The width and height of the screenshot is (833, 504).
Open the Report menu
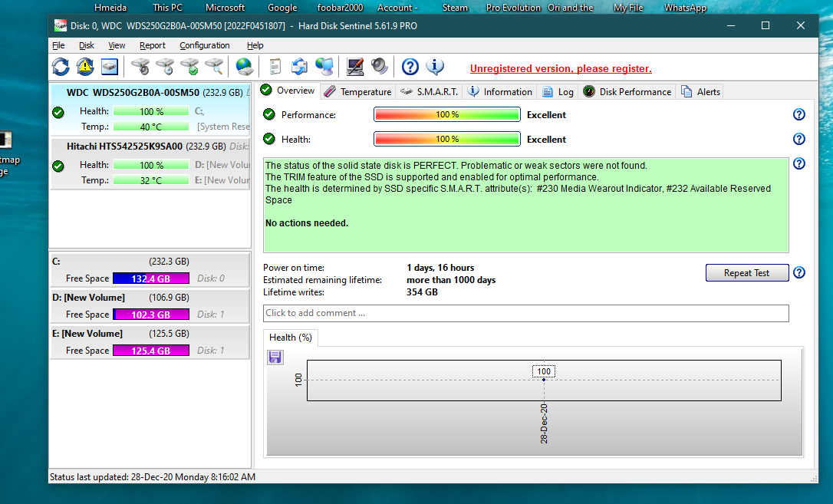click(x=153, y=46)
